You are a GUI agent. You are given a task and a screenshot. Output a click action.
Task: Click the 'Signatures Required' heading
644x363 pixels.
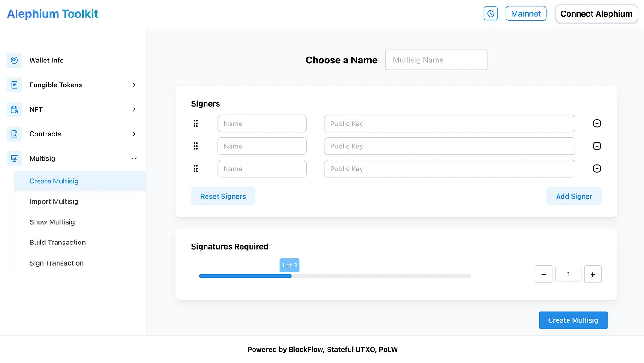click(230, 246)
